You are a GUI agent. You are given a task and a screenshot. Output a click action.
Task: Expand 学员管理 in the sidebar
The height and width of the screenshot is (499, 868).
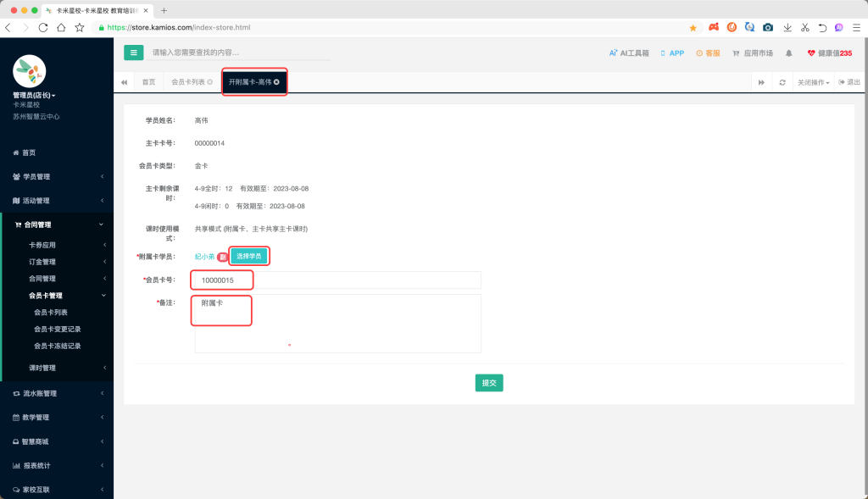tap(57, 176)
